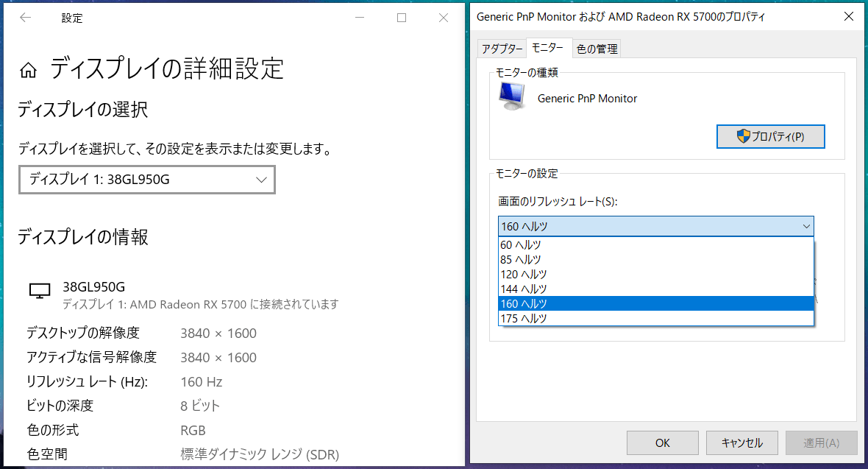Click the 38GL950G display name text
The width and height of the screenshot is (868, 469).
pos(93,286)
